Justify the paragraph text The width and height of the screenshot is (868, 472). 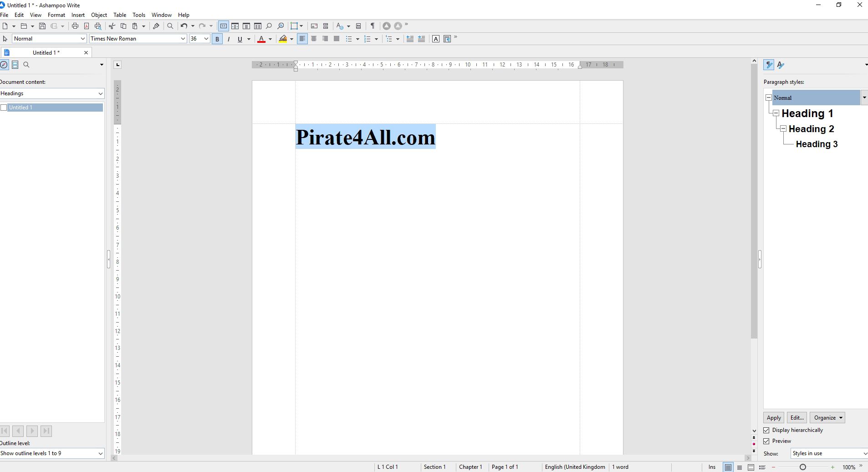(x=337, y=39)
